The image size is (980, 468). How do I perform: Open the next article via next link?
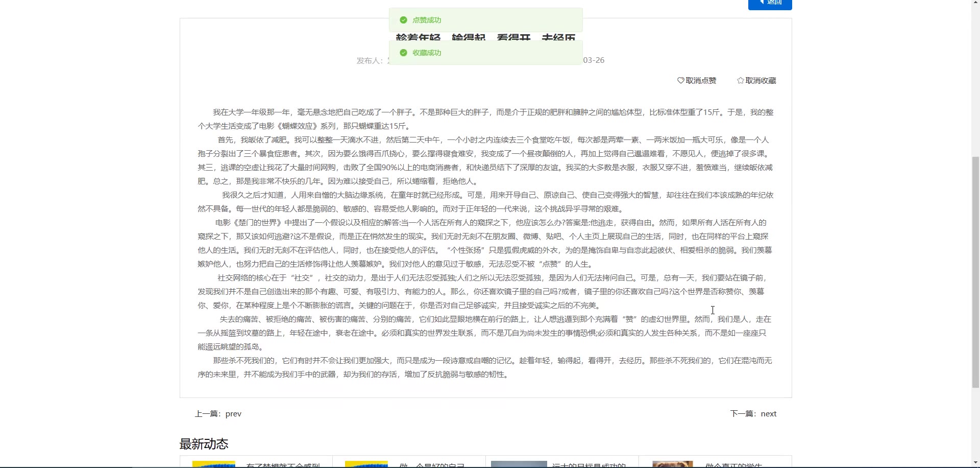tap(769, 414)
